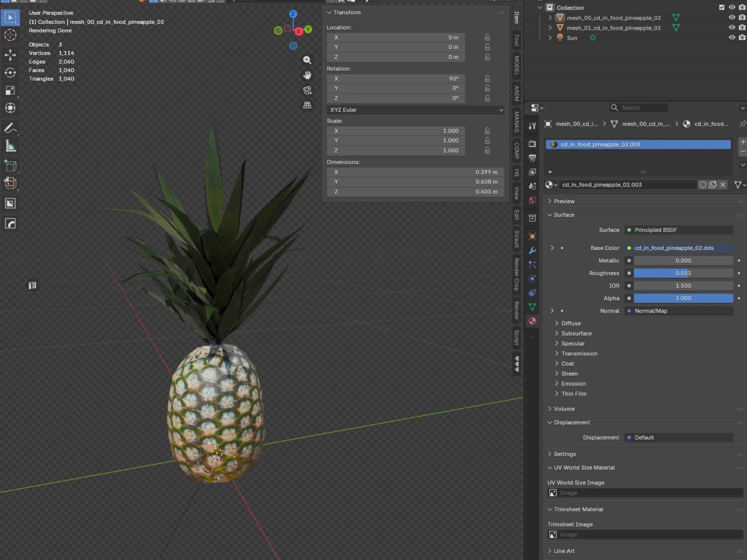Uncheck the Collection checkbox
The width and height of the screenshot is (747, 560).
(721, 7)
